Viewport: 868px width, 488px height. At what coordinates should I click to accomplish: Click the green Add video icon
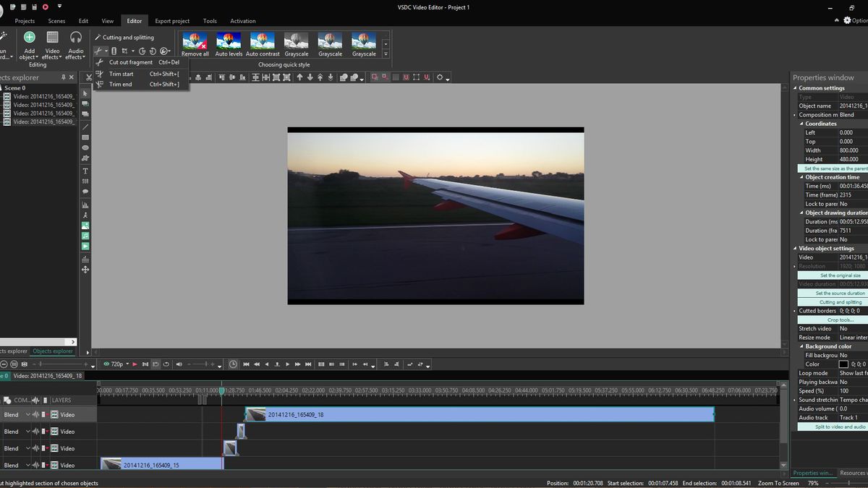point(85,246)
